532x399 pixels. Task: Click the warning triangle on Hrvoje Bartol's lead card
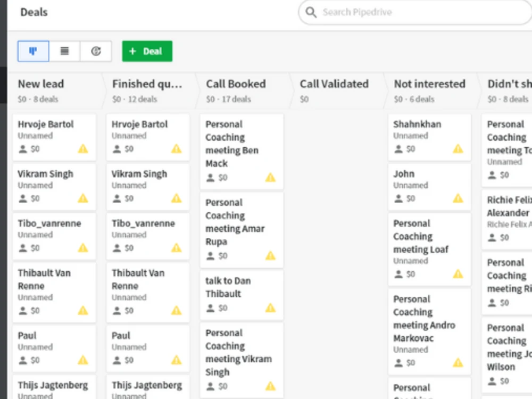(x=82, y=149)
